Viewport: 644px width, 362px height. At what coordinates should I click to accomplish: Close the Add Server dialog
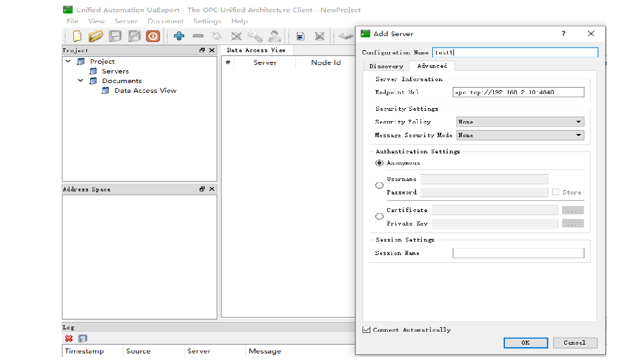[x=591, y=33]
